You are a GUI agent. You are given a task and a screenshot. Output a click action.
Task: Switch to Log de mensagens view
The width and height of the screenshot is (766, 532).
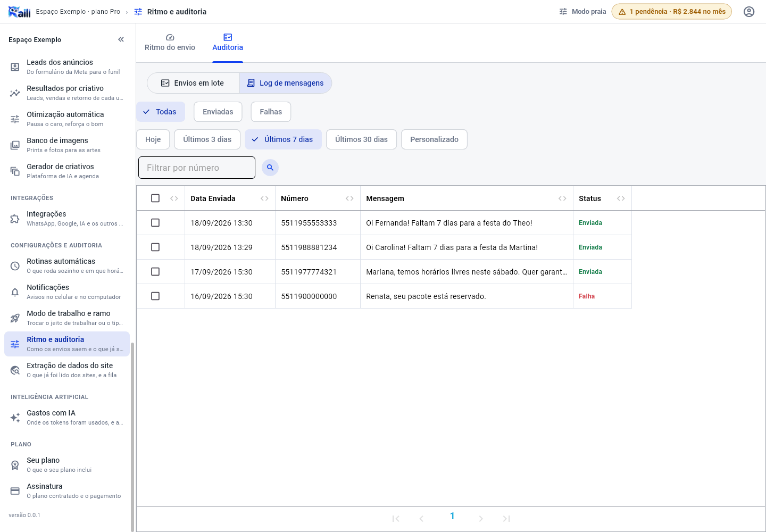[285, 83]
